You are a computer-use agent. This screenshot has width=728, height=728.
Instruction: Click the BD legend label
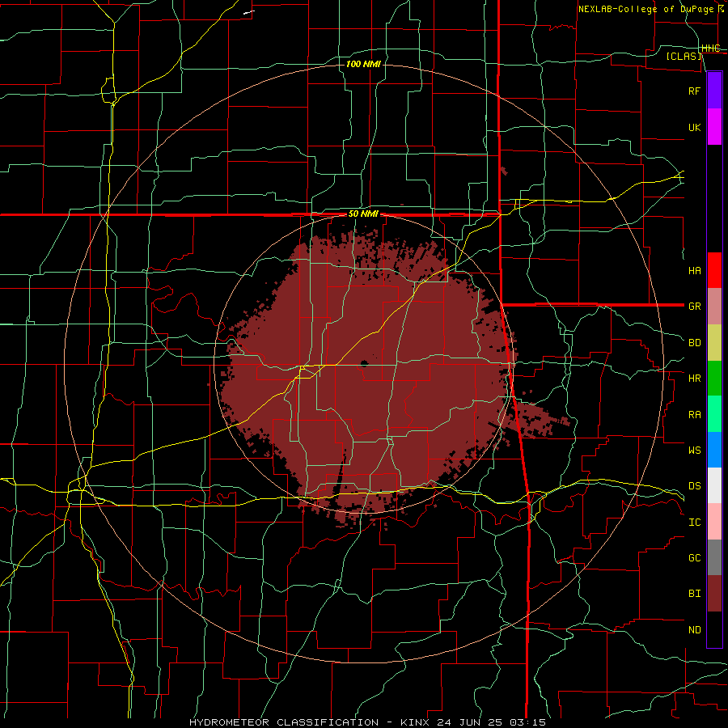[694, 343]
